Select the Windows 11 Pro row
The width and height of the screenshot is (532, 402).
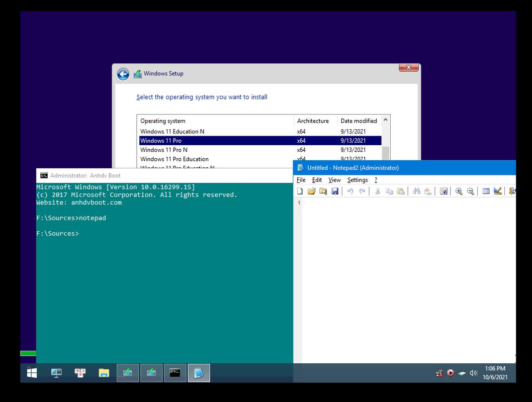pyautogui.click(x=260, y=141)
